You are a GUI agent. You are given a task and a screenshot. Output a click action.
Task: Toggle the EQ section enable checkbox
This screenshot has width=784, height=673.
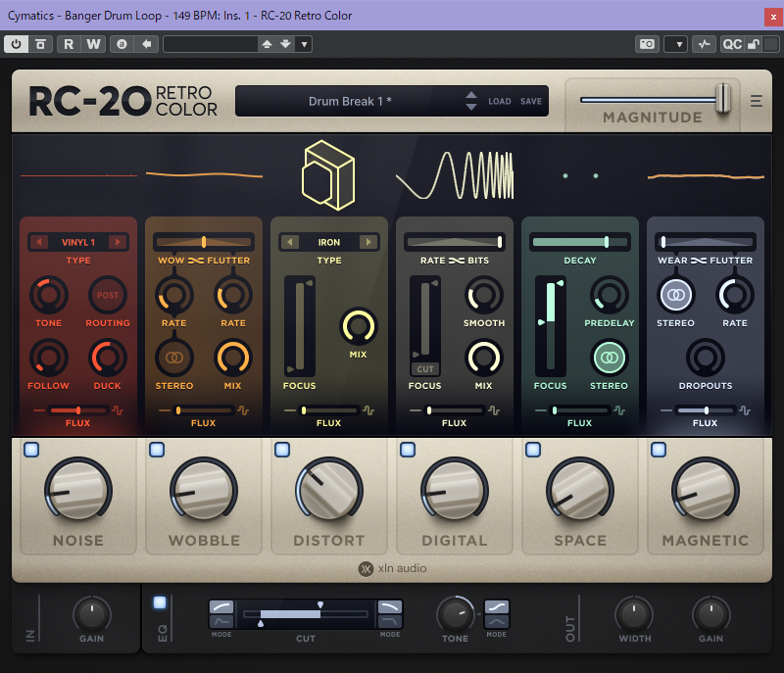point(160,602)
